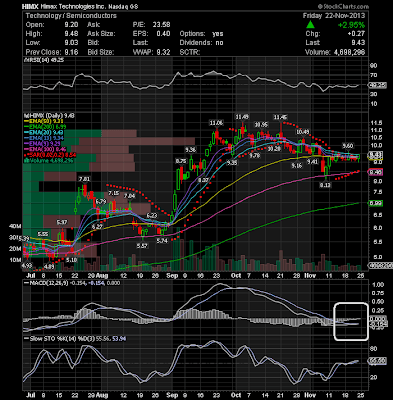Click the pink EMA price tag on right axis
This screenshot has width=393, height=400.
375,172
